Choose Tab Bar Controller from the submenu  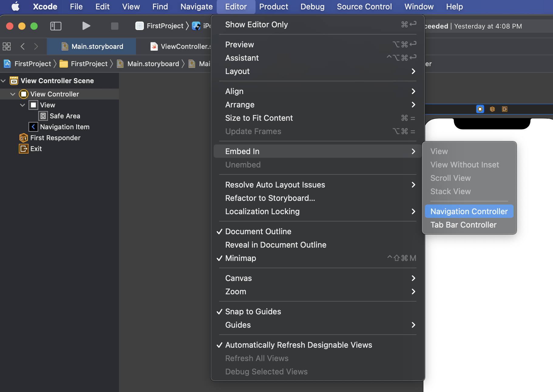pos(469,225)
